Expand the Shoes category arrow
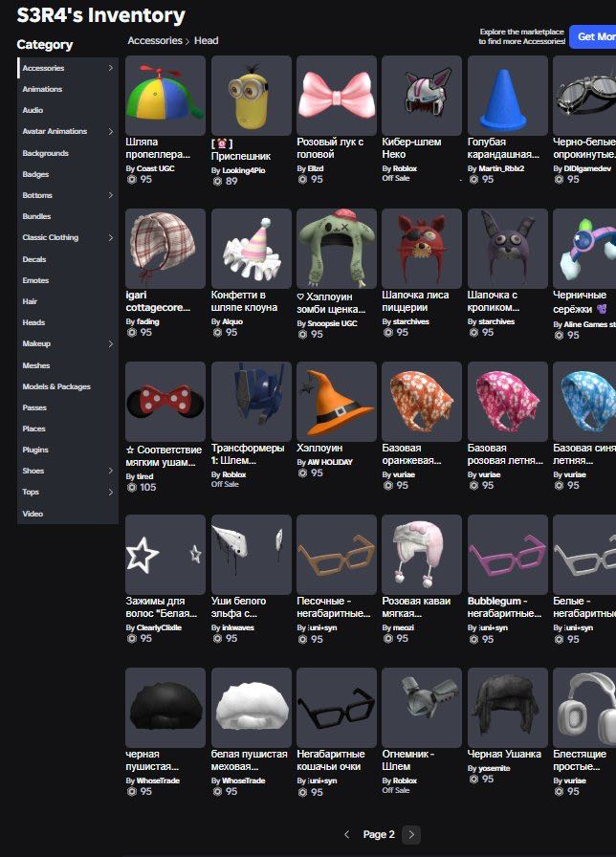This screenshot has height=857, width=616. tap(110, 471)
